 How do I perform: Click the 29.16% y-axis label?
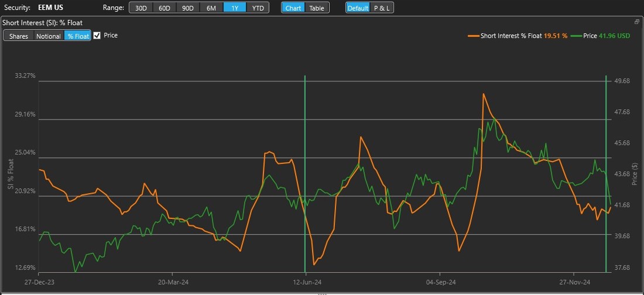pyautogui.click(x=25, y=114)
